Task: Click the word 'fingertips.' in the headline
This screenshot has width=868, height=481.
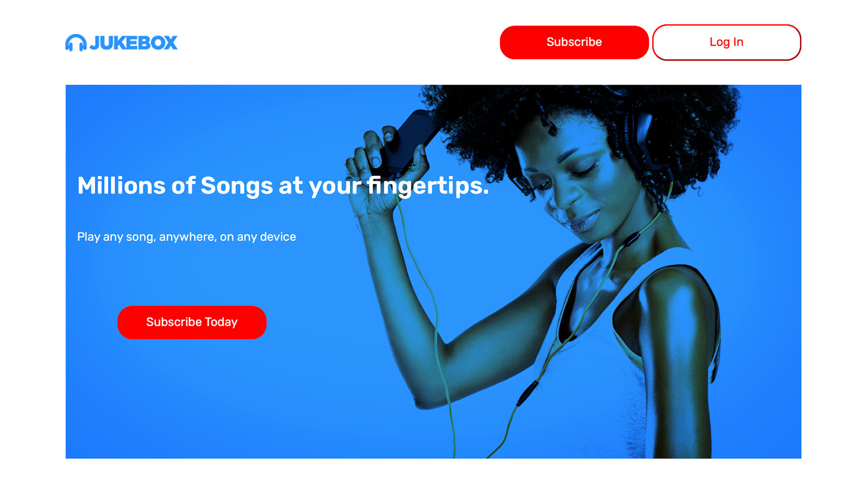Action: pyautogui.click(x=428, y=186)
